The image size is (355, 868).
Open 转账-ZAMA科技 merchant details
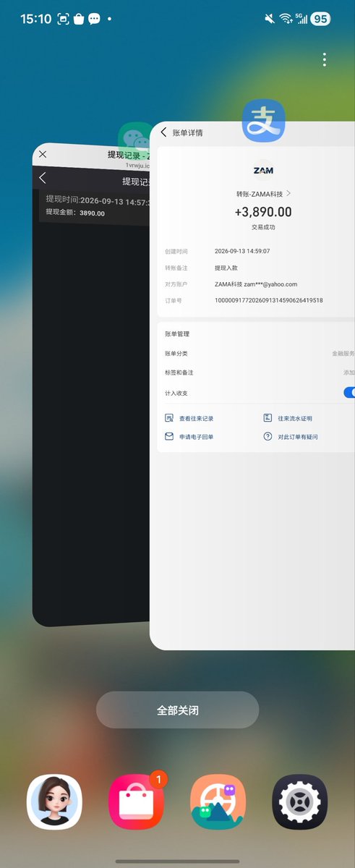coord(263,194)
